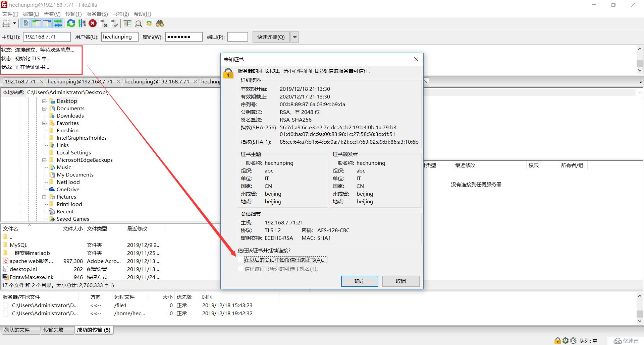Click the 端口 port input field
This screenshot has width=644, height=345.
[237, 37]
